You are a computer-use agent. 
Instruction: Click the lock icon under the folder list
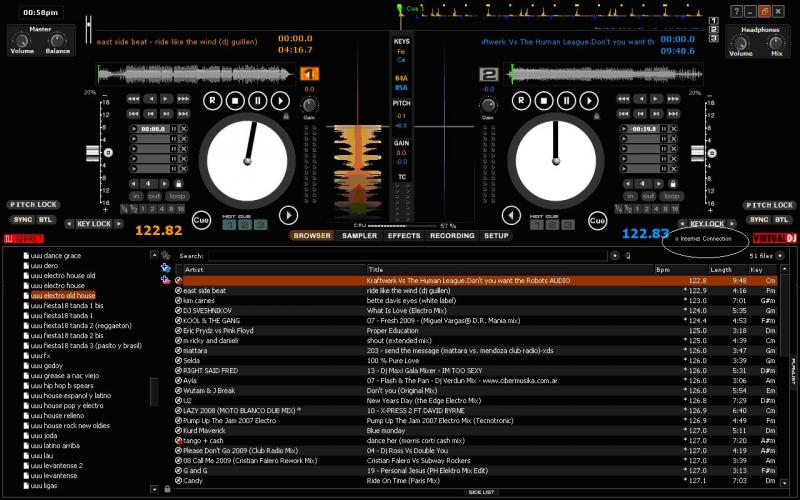167,489
